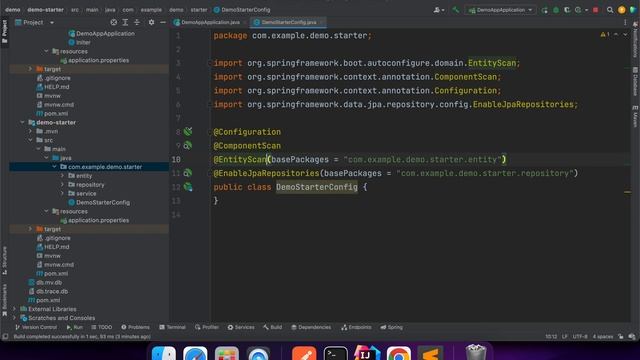Click the warning count indicator in the editor

click(x=605, y=35)
